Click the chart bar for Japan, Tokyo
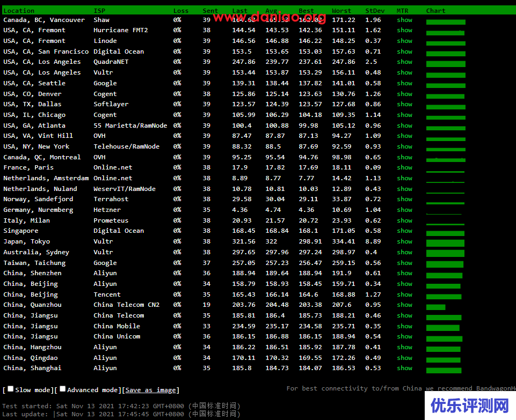516x420 pixels. (445, 243)
